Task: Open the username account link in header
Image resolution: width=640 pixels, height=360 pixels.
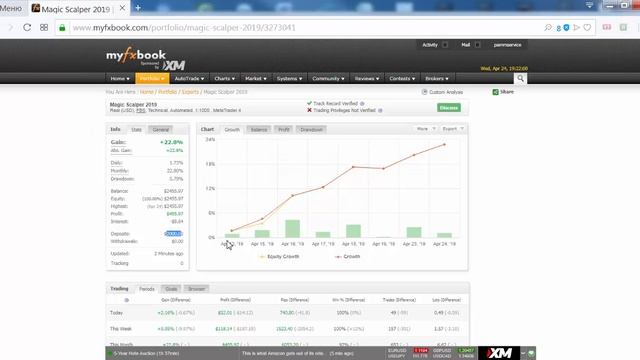Action: tap(507, 45)
